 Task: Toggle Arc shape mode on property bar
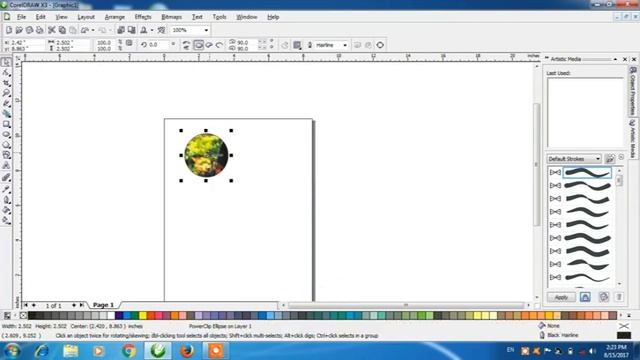point(220,45)
